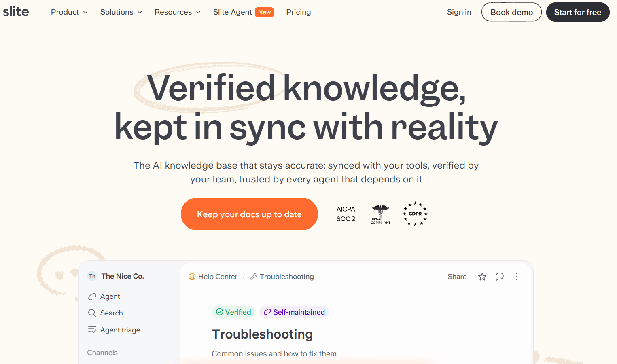617x364 pixels.
Task: Click the Self-maintained label text
Action: [299, 312]
